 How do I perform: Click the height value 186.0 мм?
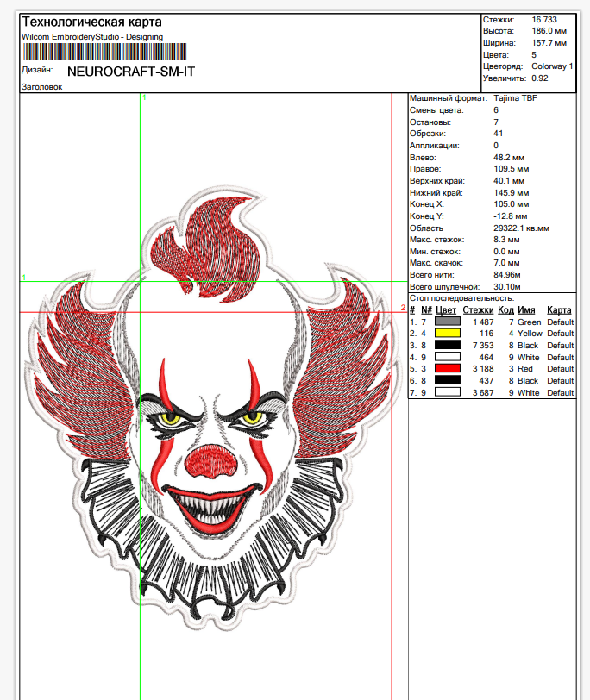(x=549, y=31)
